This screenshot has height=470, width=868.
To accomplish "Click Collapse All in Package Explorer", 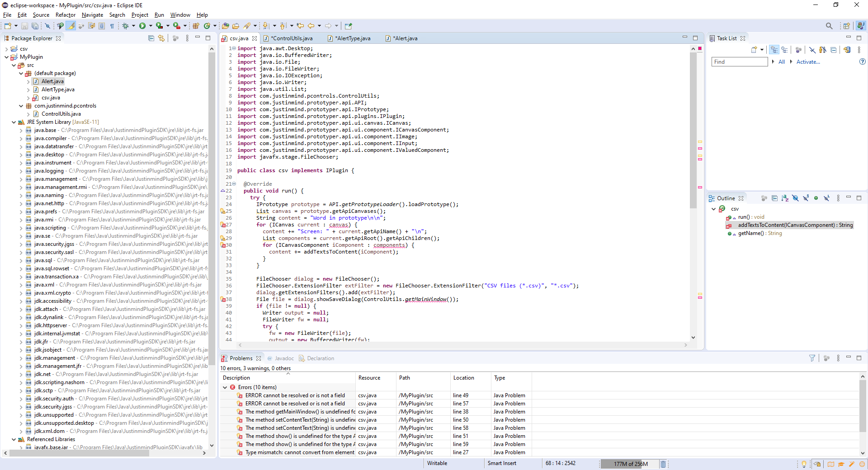I will click(x=151, y=38).
